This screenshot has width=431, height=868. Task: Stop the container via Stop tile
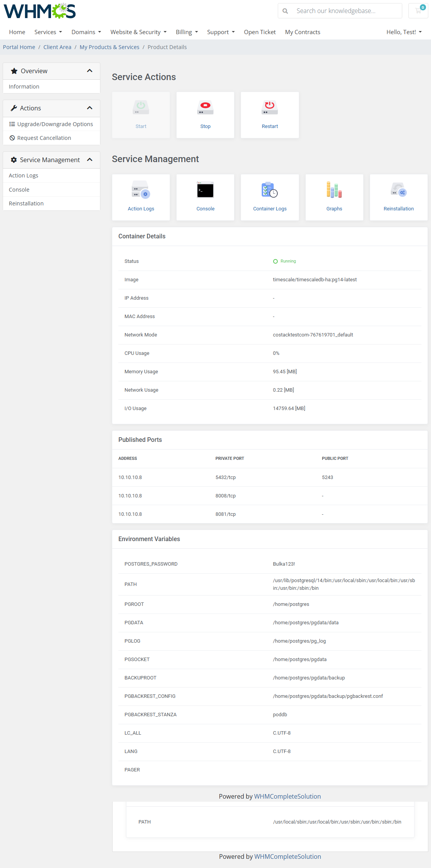[205, 115]
